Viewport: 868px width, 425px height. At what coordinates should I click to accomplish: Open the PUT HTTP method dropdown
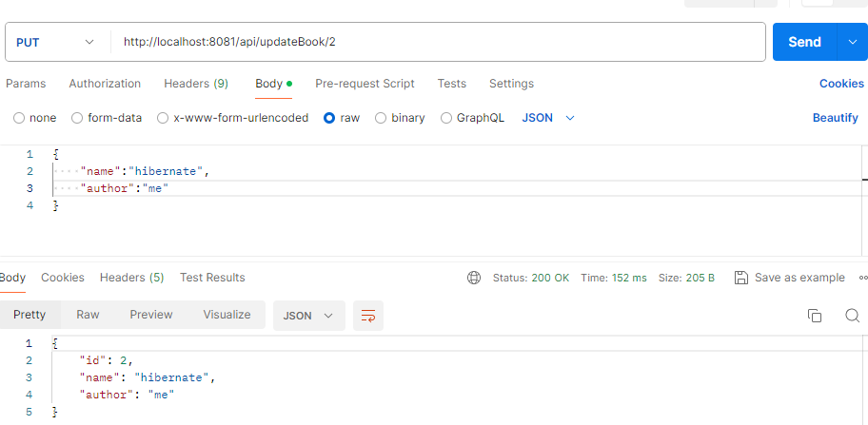(x=55, y=42)
